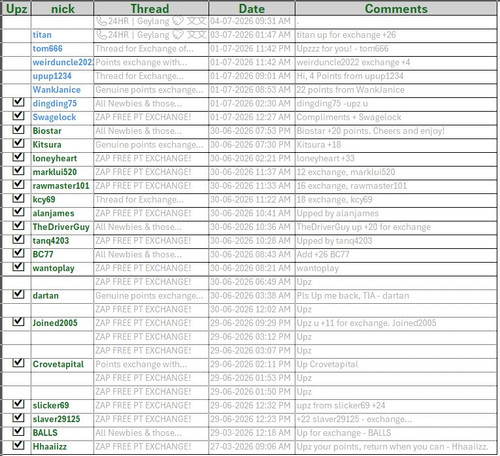Uncheck the box next to loneyheart
This screenshot has height=456, width=500.
click(18, 157)
